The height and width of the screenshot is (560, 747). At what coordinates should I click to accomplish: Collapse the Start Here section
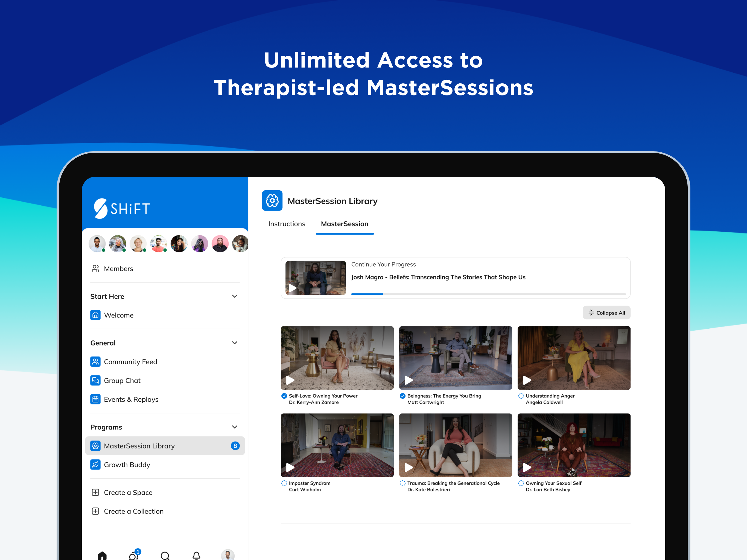coord(235,296)
